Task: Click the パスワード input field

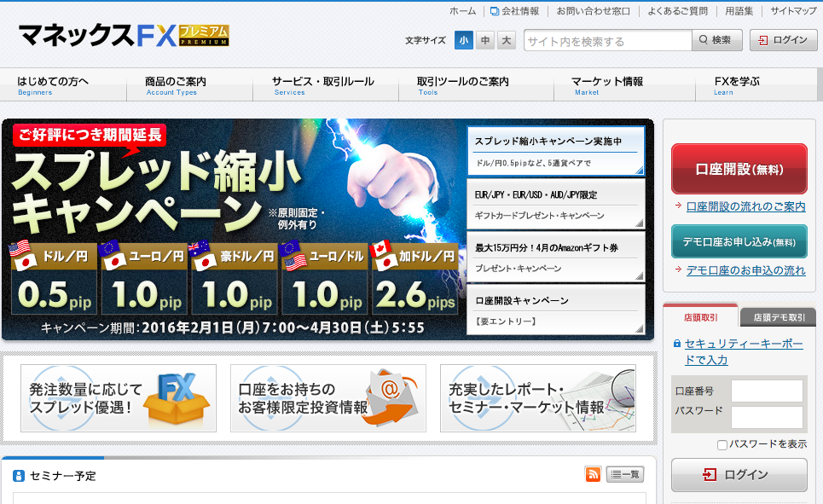Action: coord(767,417)
